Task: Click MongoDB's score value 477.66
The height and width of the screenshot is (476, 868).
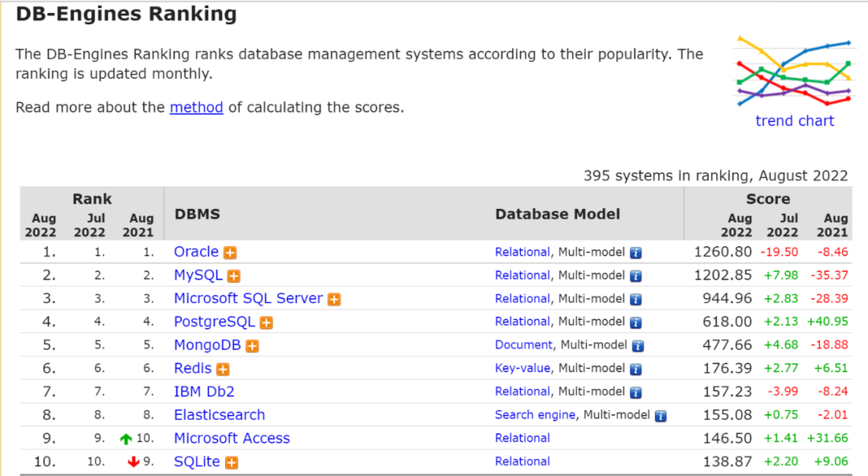Action: pos(727,345)
